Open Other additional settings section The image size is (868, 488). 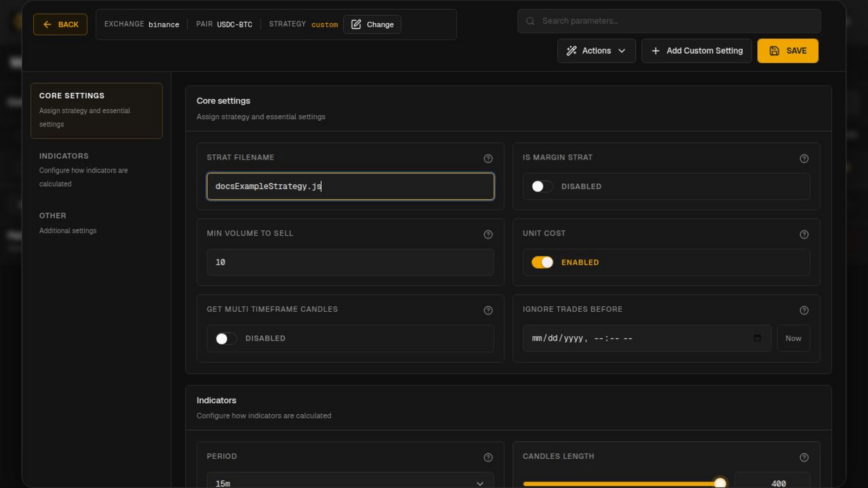pos(97,223)
